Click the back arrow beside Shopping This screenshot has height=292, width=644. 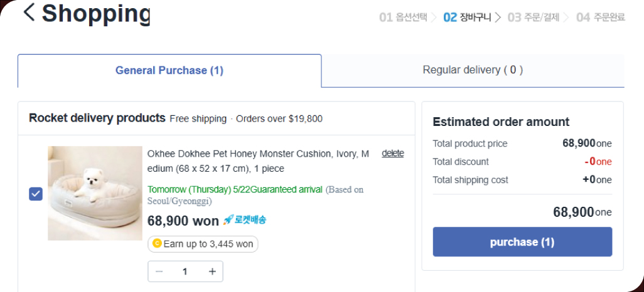(28, 12)
